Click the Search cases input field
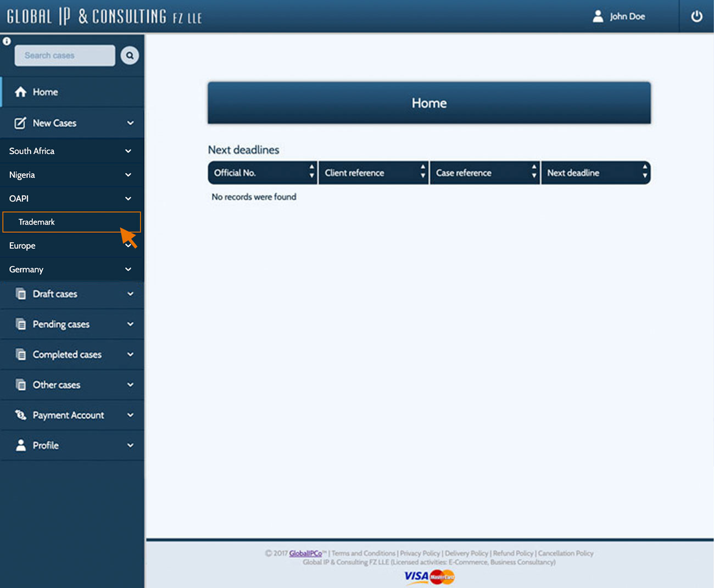 (x=64, y=55)
